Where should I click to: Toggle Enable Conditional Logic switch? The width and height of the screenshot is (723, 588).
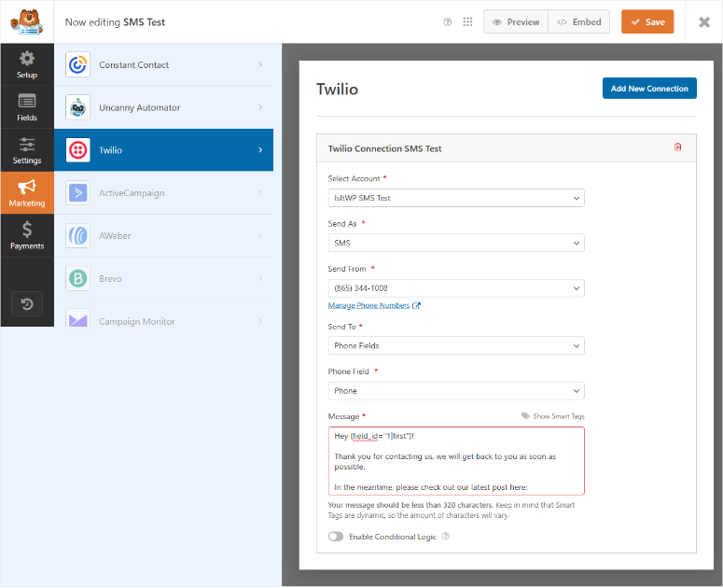click(x=336, y=537)
